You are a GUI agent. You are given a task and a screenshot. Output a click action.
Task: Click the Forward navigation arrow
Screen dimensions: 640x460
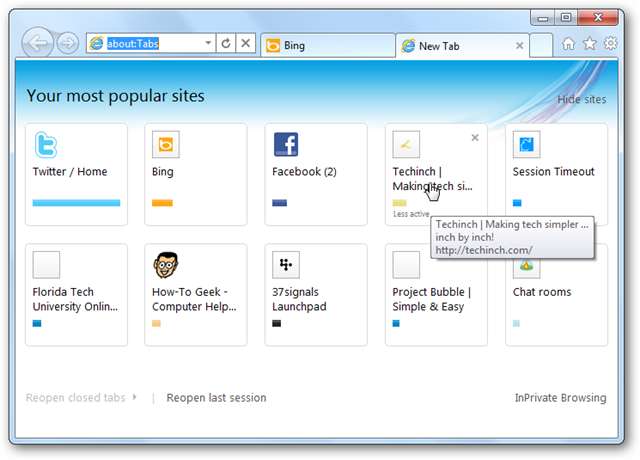pos(68,43)
